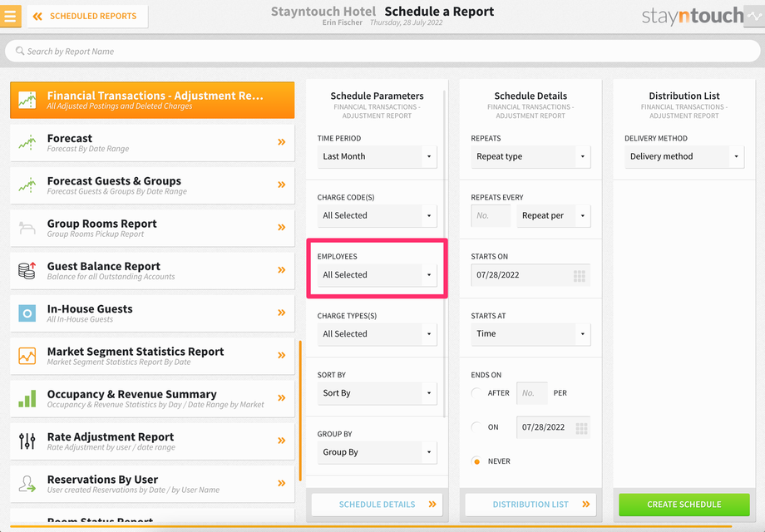The width and height of the screenshot is (765, 532).
Task: Click chevron on Occupancy & Revenue Summary row
Action: 282,398
